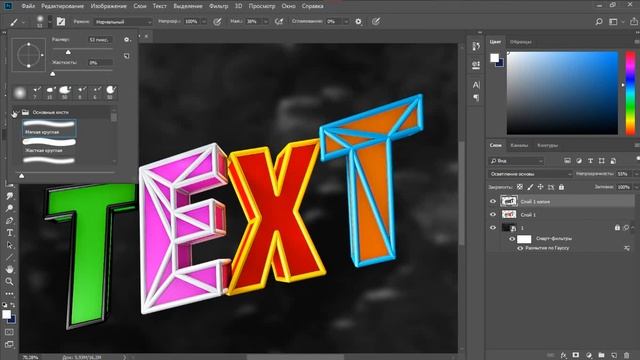Click the vertical hue spectrum slider
Screen dimensions: 640x360
(630, 93)
